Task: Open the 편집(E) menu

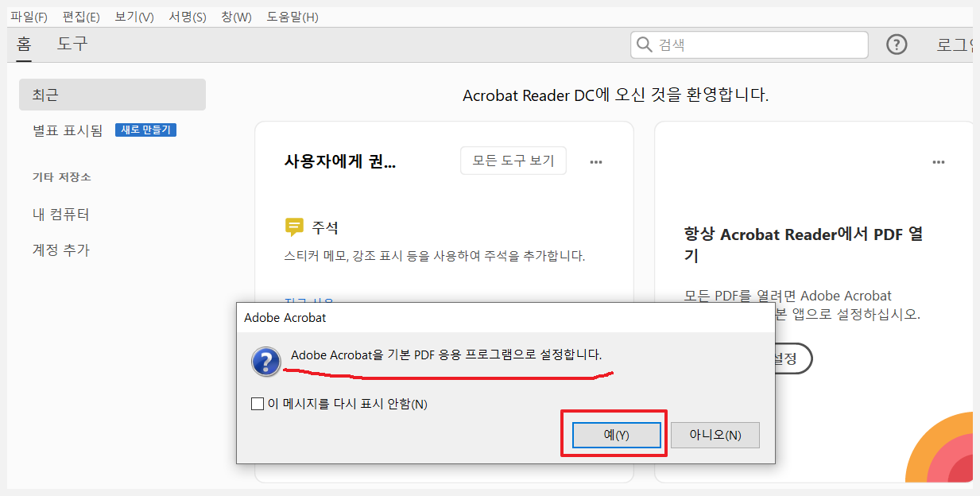Action: click(x=81, y=17)
